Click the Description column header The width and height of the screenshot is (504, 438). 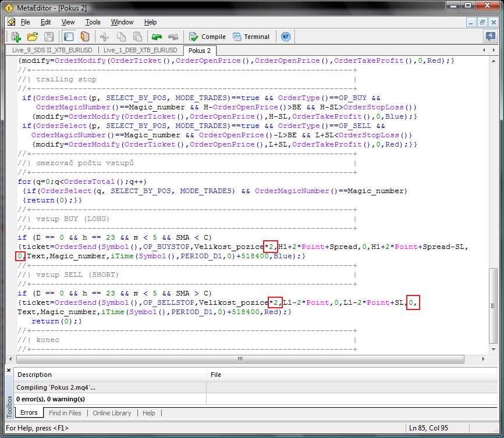pos(110,375)
